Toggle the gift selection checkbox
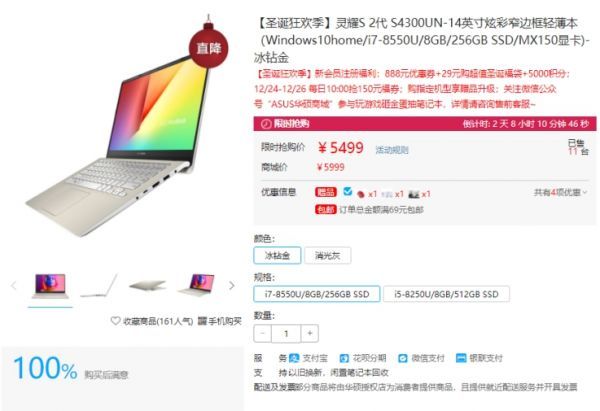The width and height of the screenshot is (600, 411). [347, 191]
